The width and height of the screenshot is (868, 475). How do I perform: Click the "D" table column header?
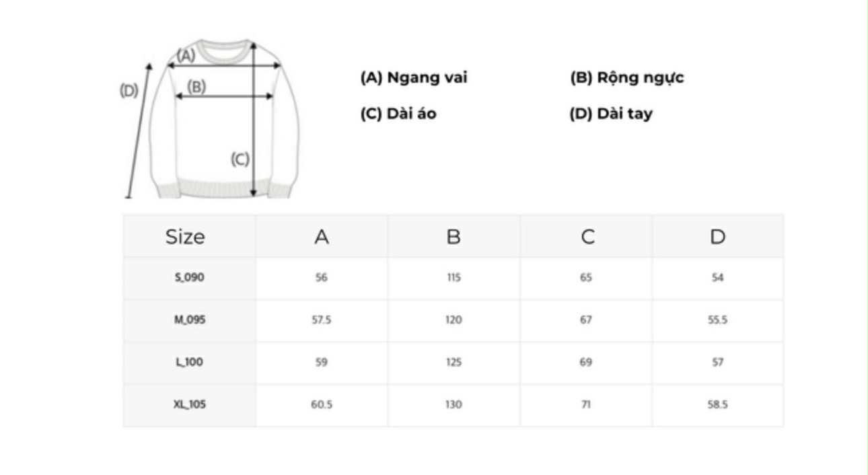718,237
